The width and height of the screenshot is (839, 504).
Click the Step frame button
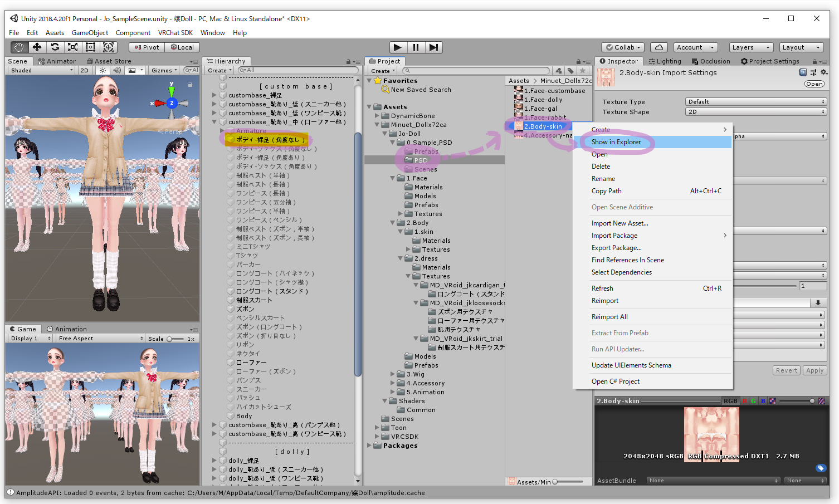434,47
